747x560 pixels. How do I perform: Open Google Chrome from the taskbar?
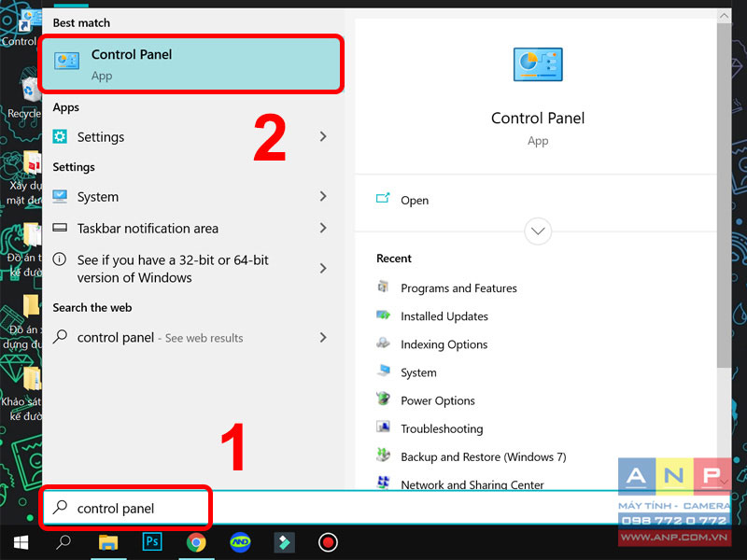[x=196, y=542]
